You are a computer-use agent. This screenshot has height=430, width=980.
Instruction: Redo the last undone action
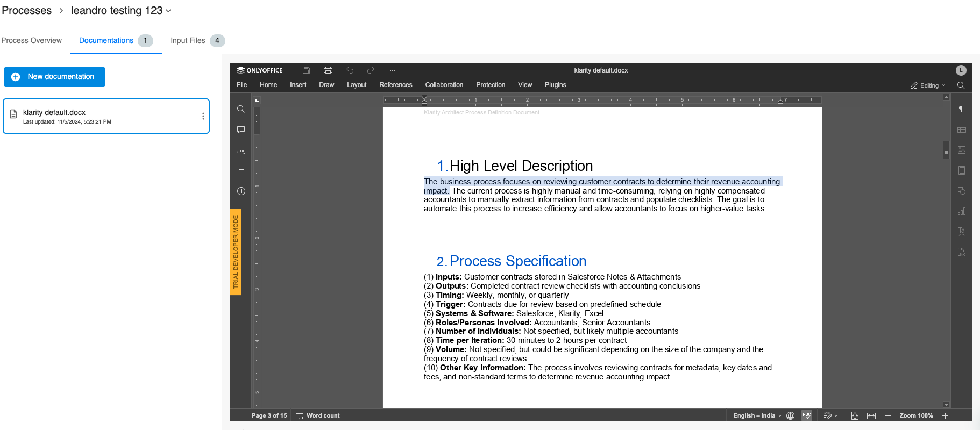[x=371, y=70]
